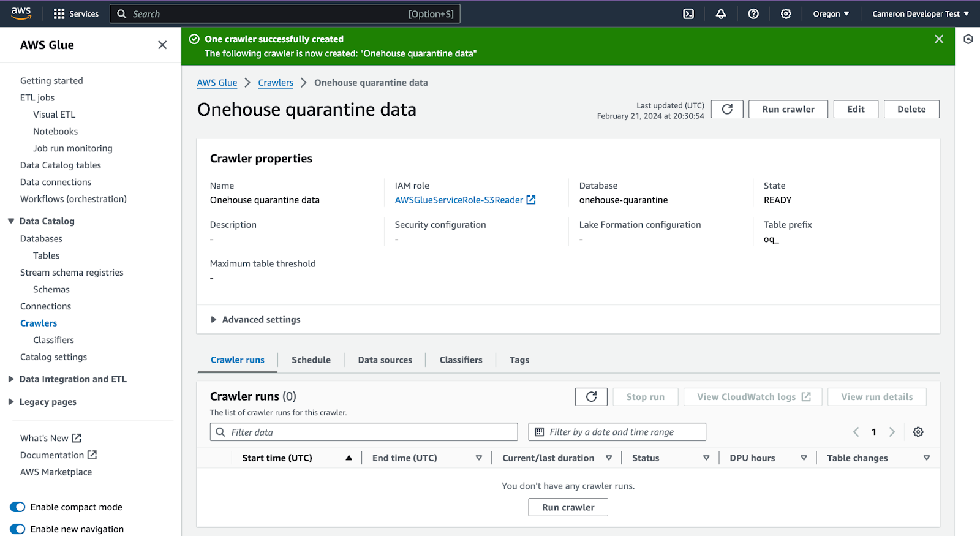Click Run crawler below the empty runs table
This screenshot has height=536, width=980.
click(x=568, y=507)
